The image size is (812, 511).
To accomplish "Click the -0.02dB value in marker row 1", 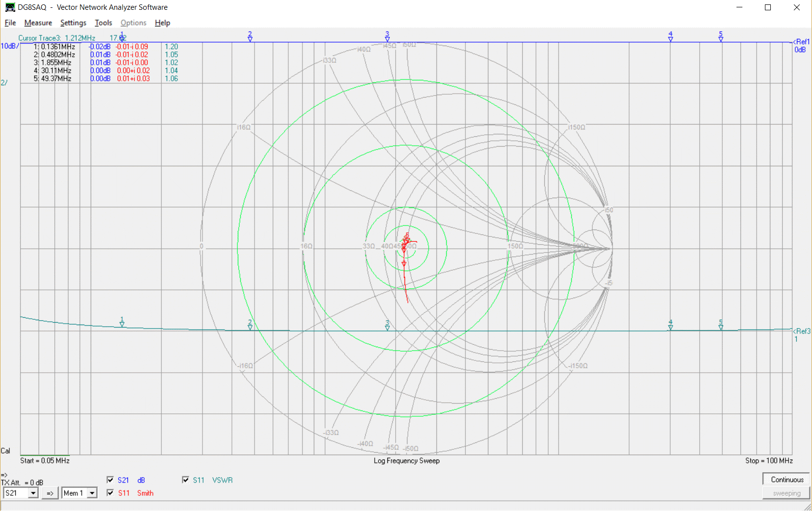I will coord(100,47).
